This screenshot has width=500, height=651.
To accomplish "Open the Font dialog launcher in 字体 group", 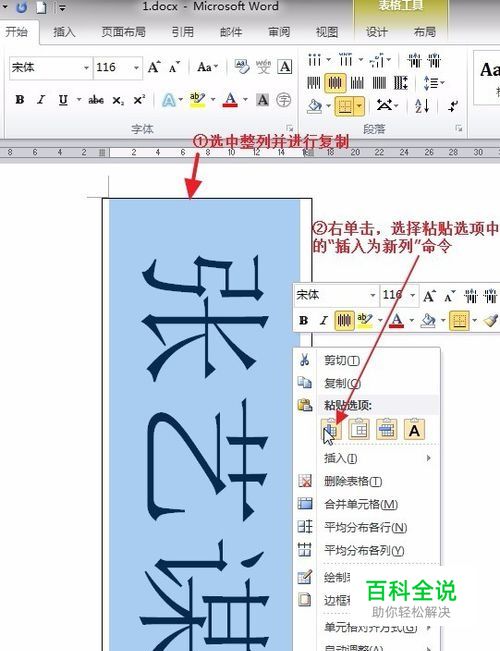I will click(x=289, y=128).
